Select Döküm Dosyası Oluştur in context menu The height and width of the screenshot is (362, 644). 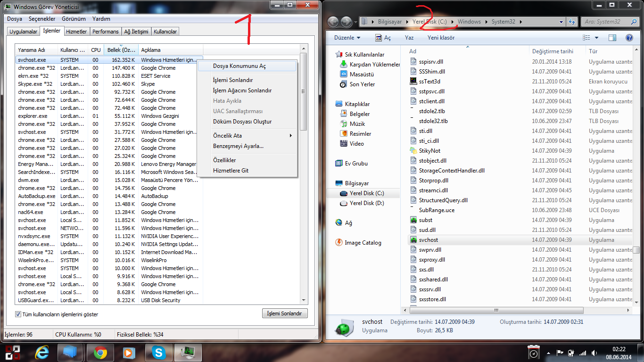coord(247,122)
